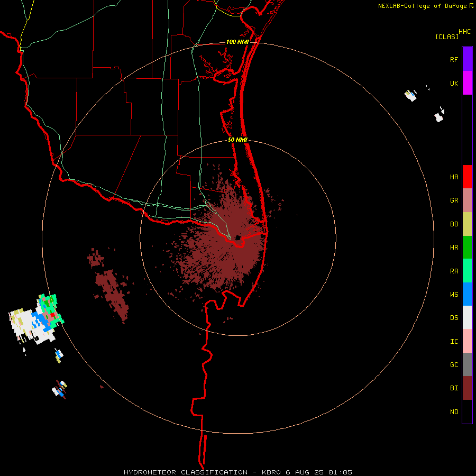Image resolution: width=476 pixels, height=476 pixels.
Task: Click the DS legend label
Action: (x=454, y=318)
